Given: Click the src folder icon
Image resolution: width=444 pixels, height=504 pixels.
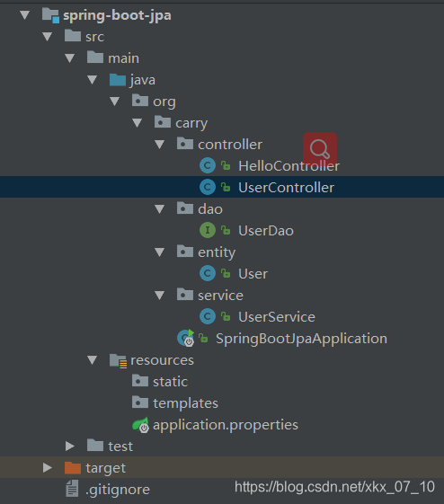Looking at the screenshot, I should click(73, 35).
